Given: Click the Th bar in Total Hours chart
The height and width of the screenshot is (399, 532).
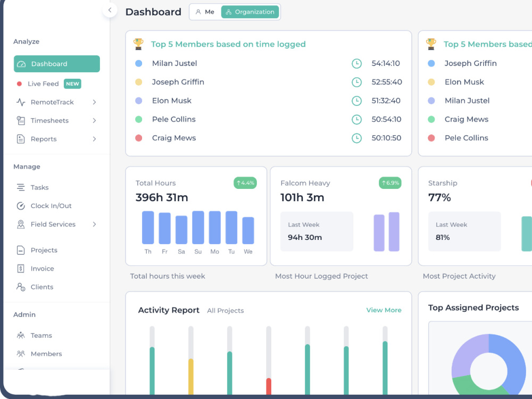Looking at the screenshot, I should click(x=148, y=228).
